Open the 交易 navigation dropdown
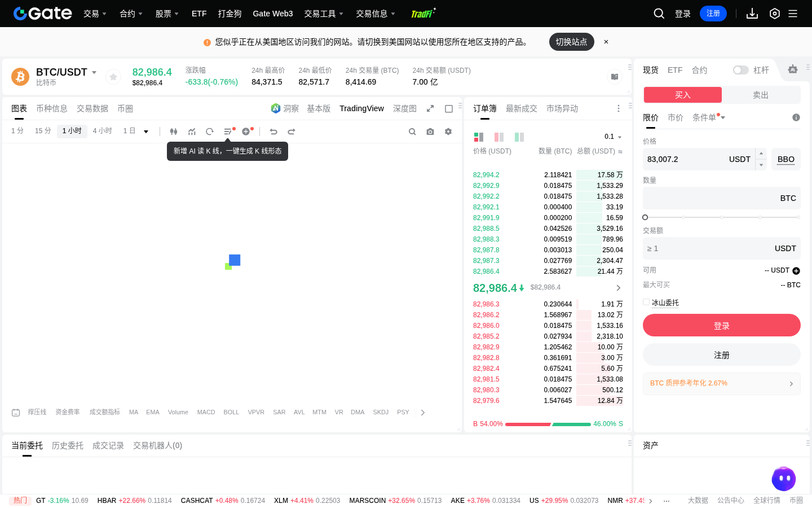Screen dimensions: 812x508 click(x=95, y=14)
